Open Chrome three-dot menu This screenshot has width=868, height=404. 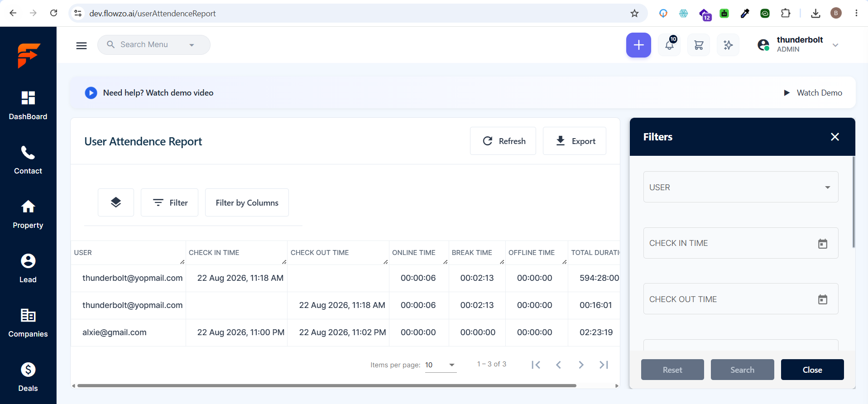pos(856,13)
